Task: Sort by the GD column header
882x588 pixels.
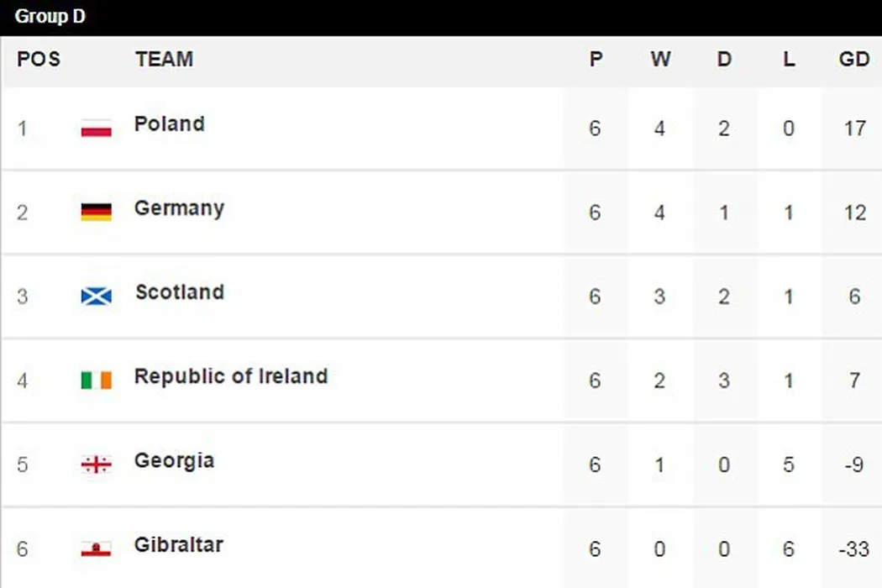Action: (x=853, y=60)
